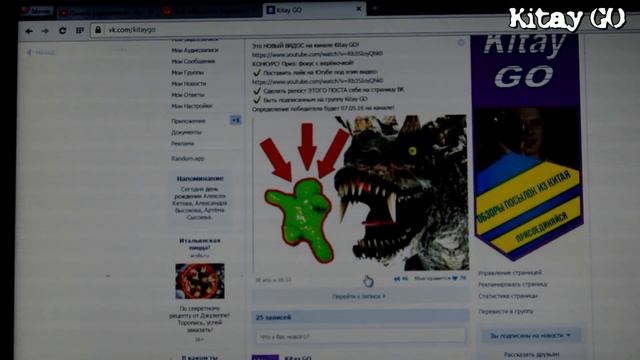Open the Итальянская пицца ad title
The image size is (640, 360).
[200, 244]
